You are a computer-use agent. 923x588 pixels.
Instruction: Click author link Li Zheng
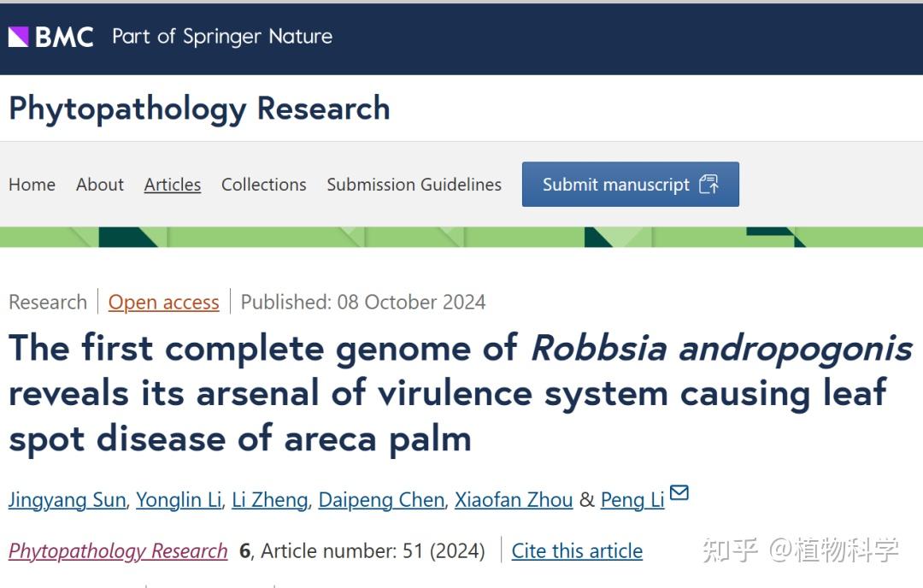click(269, 500)
